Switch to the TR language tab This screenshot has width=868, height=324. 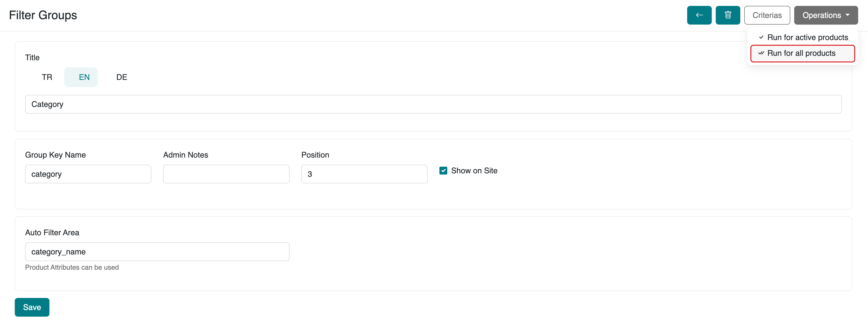[x=47, y=77]
